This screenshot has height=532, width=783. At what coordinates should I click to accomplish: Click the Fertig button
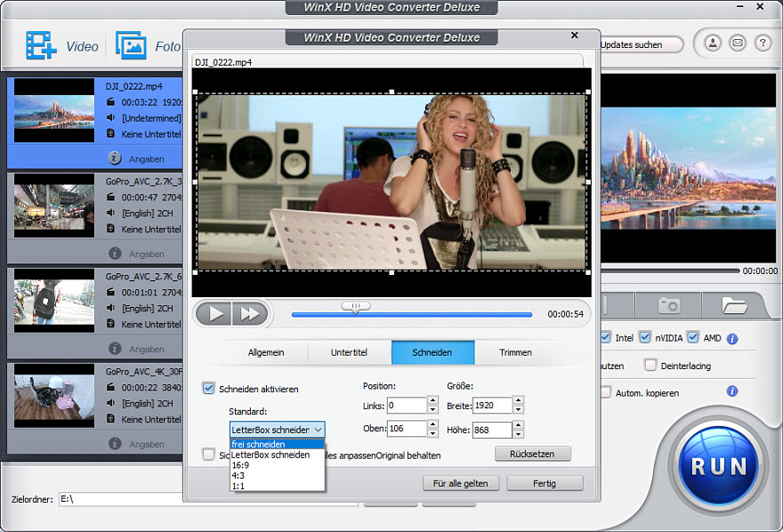click(545, 483)
